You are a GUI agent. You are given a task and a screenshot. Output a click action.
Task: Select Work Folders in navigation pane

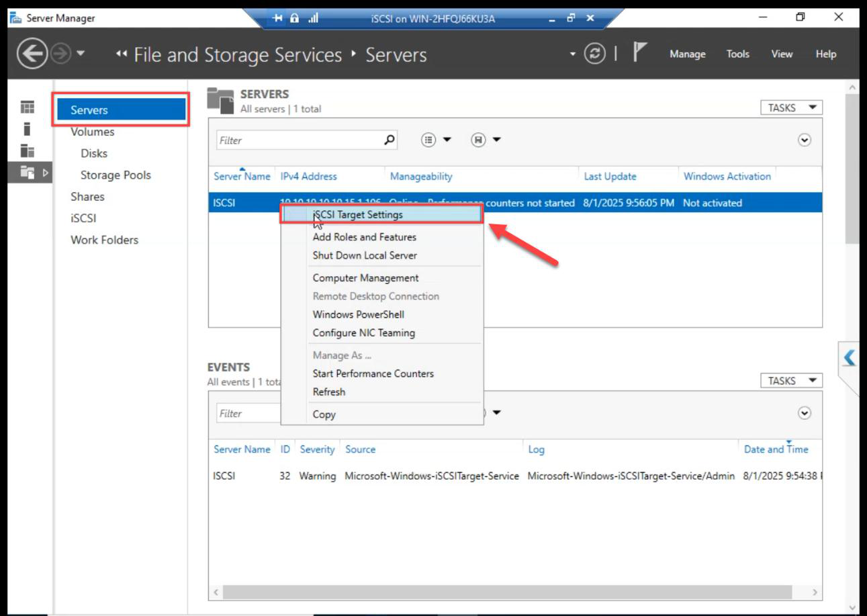click(x=104, y=240)
